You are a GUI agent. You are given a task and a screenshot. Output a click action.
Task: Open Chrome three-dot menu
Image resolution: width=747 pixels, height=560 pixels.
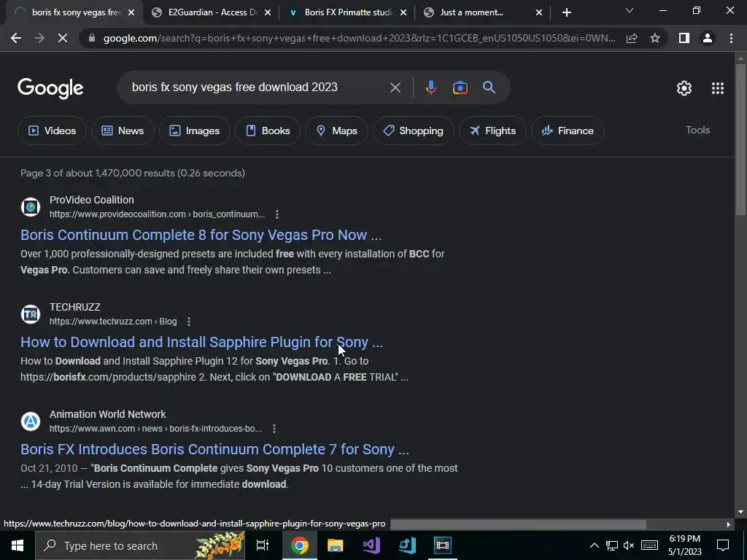[731, 38]
